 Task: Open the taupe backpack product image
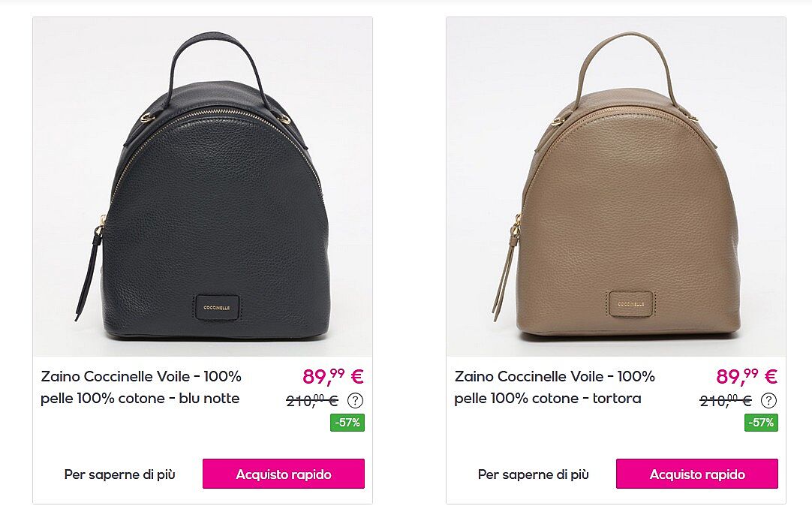(616, 186)
